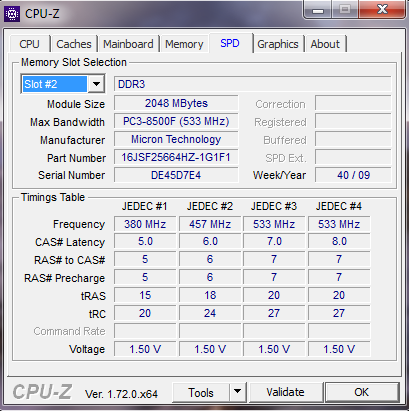Click tRC value 24
This screenshot has height=411, width=409.
(210, 313)
